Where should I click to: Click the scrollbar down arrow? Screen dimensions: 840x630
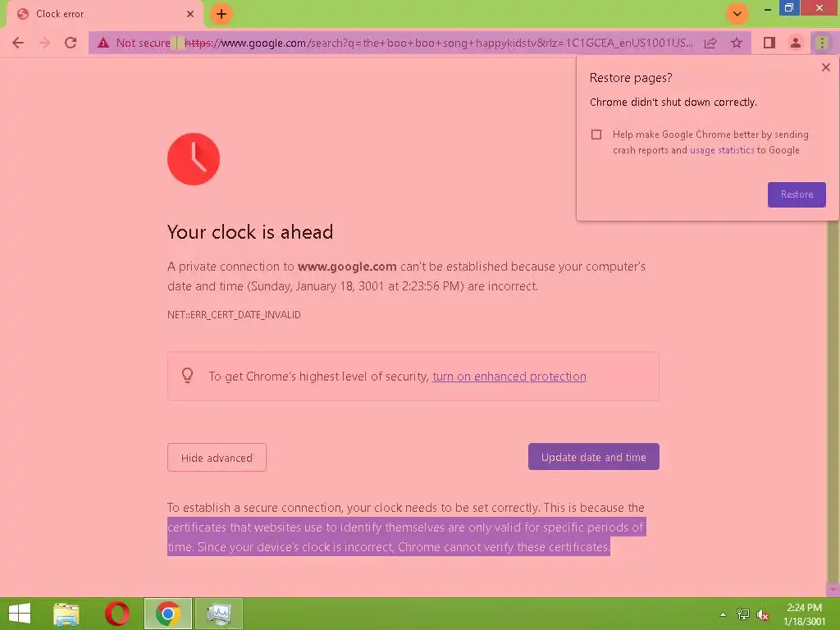pyautogui.click(x=833, y=589)
